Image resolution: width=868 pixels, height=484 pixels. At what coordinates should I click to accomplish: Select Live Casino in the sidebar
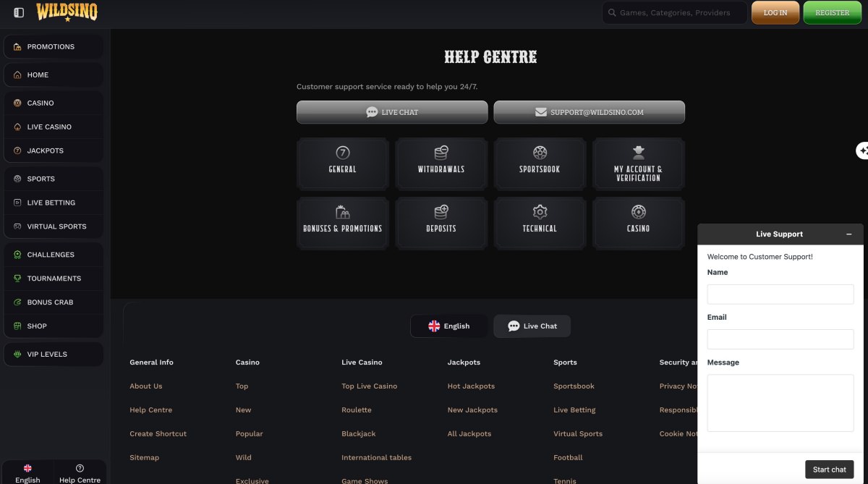pos(54,127)
